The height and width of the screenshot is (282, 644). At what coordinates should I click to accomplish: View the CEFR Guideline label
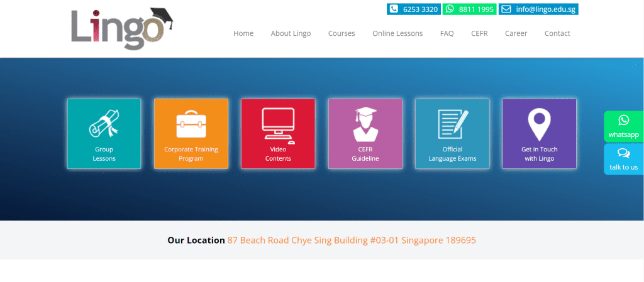(x=365, y=154)
